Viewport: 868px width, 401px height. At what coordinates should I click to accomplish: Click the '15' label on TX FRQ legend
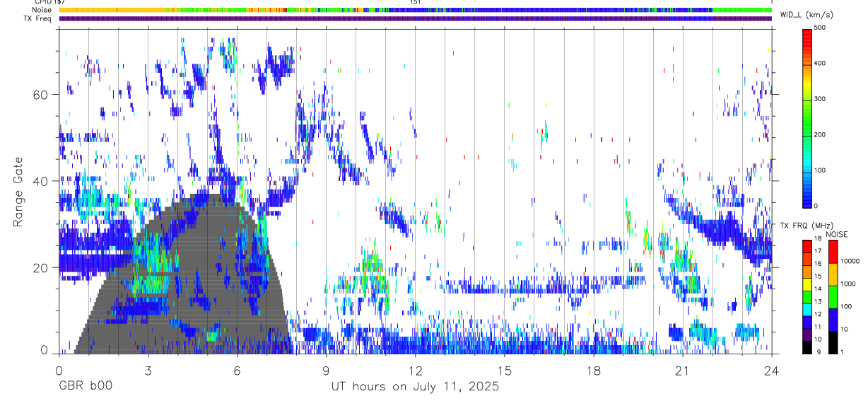tap(818, 276)
